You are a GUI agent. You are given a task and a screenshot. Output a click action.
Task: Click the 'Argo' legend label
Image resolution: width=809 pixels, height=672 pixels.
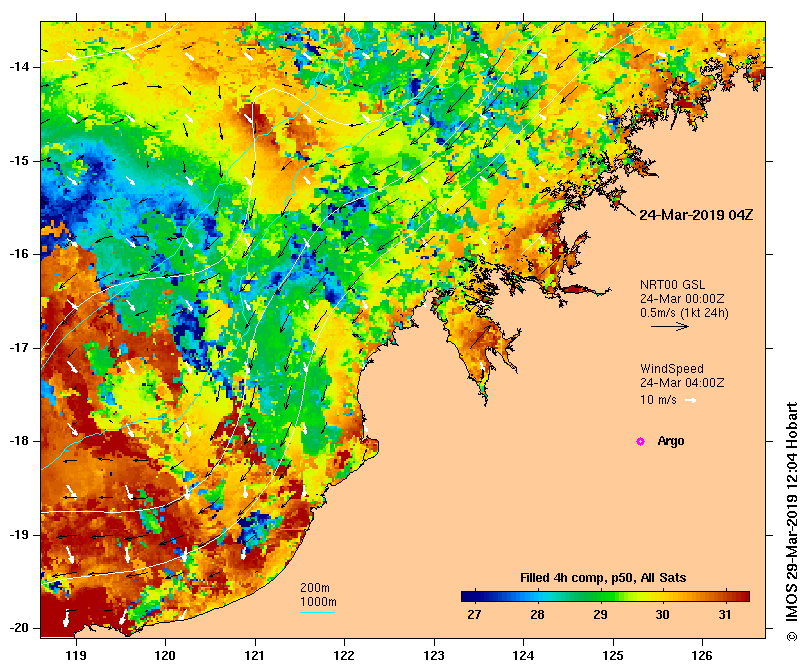671,441
